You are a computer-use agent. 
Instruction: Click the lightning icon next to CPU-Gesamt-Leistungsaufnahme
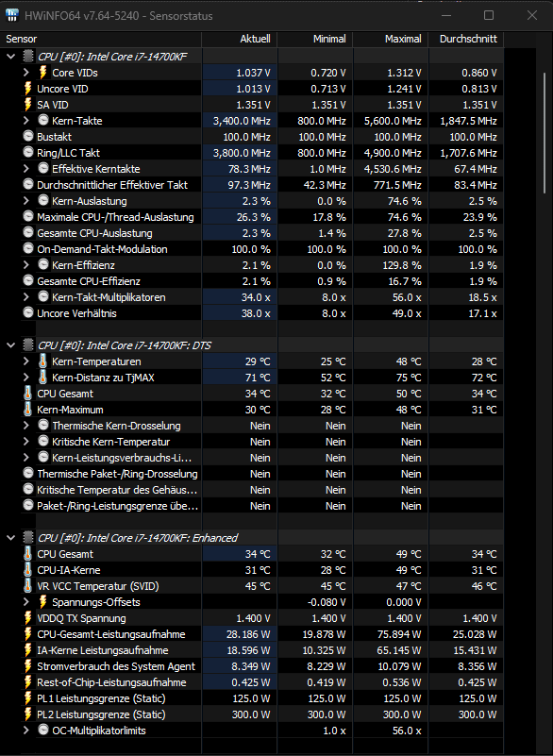28,634
